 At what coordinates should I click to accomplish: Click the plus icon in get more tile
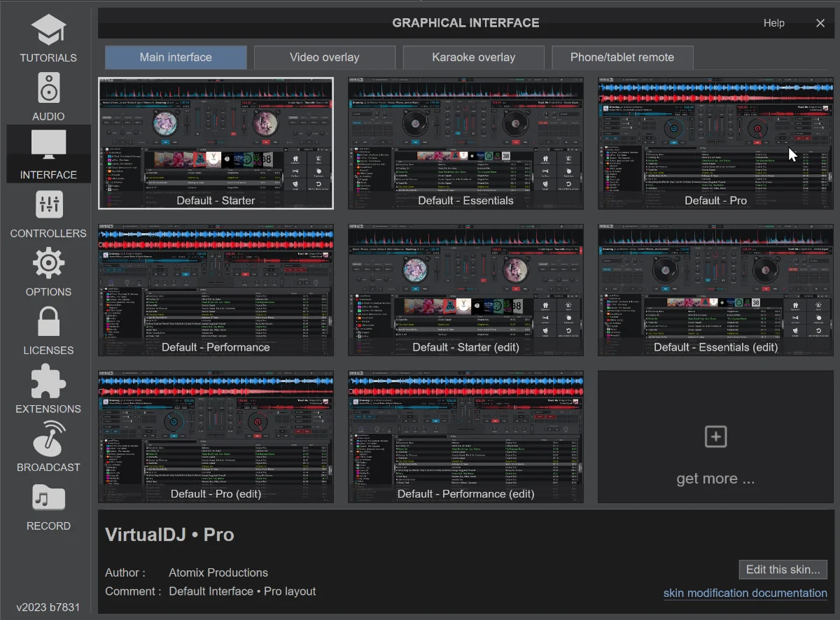(715, 437)
